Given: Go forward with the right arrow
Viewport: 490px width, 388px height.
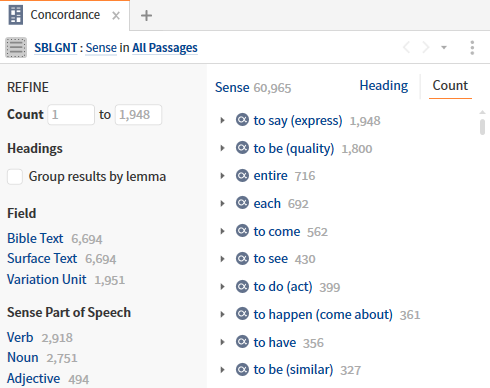Looking at the screenshot, I should tap(425, 47).
